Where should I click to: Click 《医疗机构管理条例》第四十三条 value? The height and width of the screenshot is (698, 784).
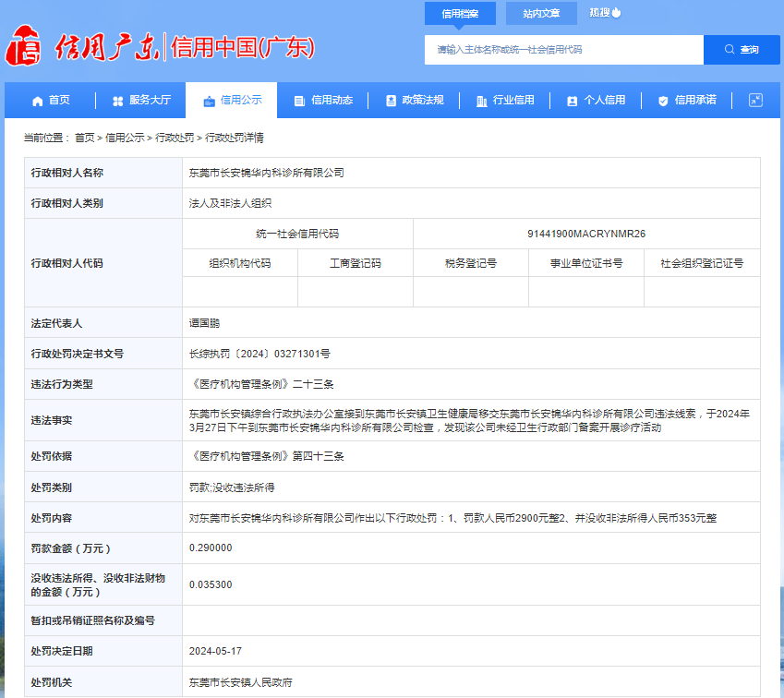point(267,456)
